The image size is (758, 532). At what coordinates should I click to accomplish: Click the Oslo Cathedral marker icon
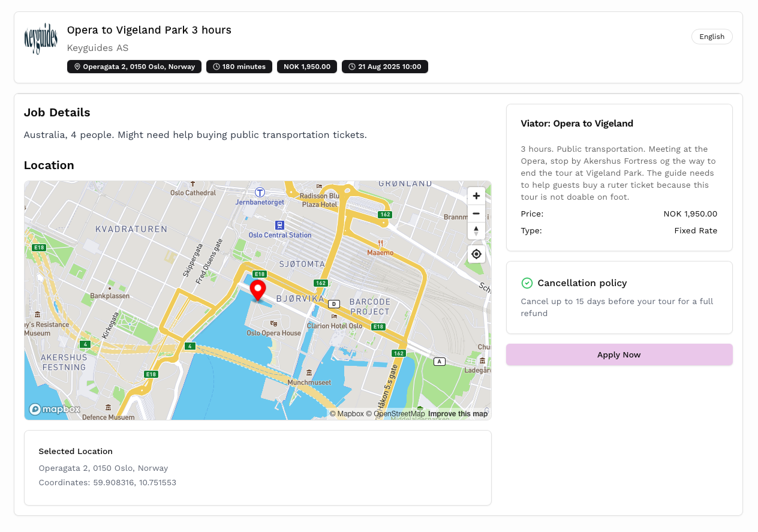click(x=192, y=184)
